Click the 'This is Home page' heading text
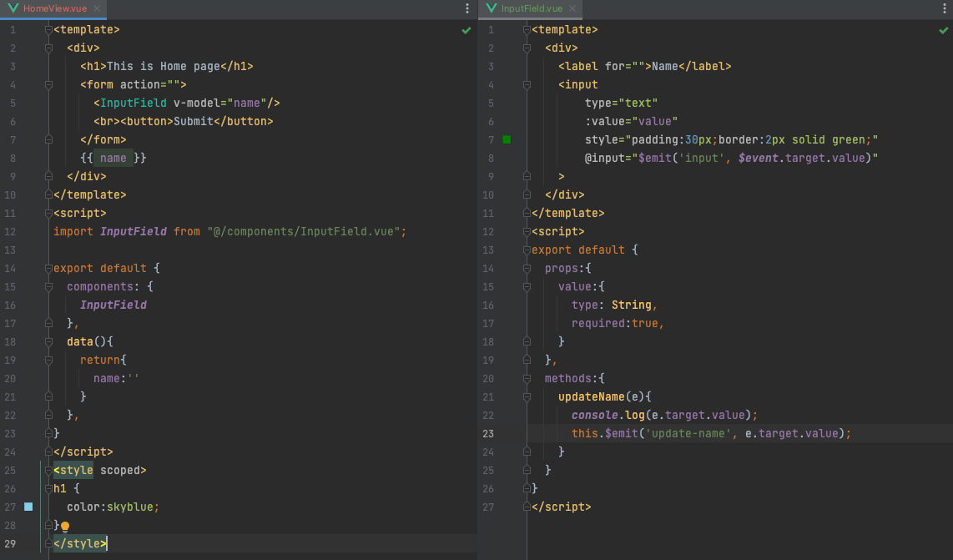Screen dimensions: 953x560 pos(163,66)
